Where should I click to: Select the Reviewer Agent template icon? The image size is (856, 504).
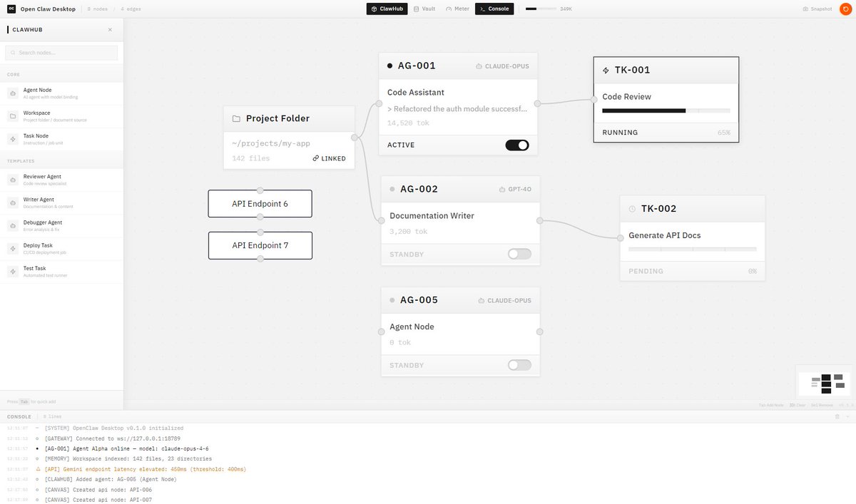pos(13,180)
